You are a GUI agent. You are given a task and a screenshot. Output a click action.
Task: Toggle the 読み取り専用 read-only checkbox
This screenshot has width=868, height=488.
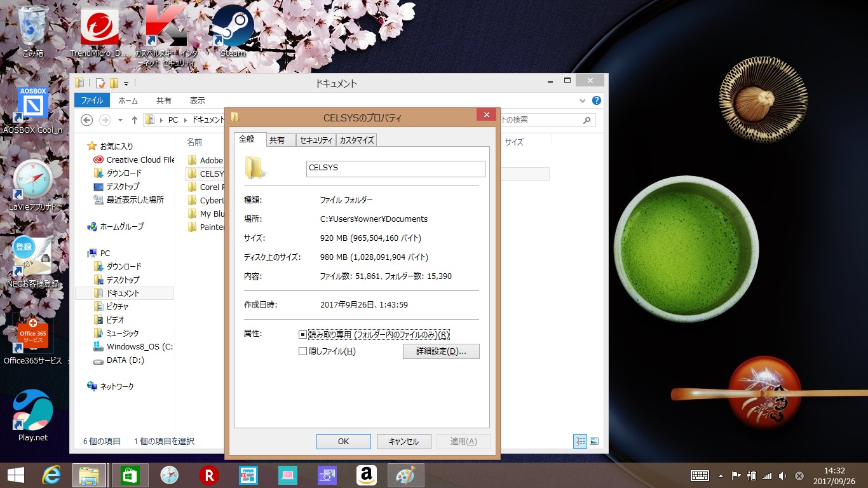point(303,335)
